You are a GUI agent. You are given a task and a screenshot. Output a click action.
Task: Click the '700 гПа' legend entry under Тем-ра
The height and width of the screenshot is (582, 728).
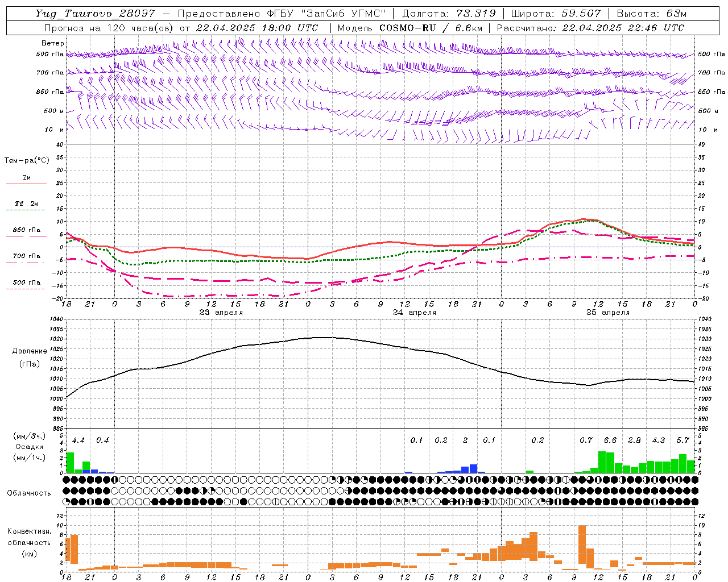pyautogui.click(x=27, y=256)
